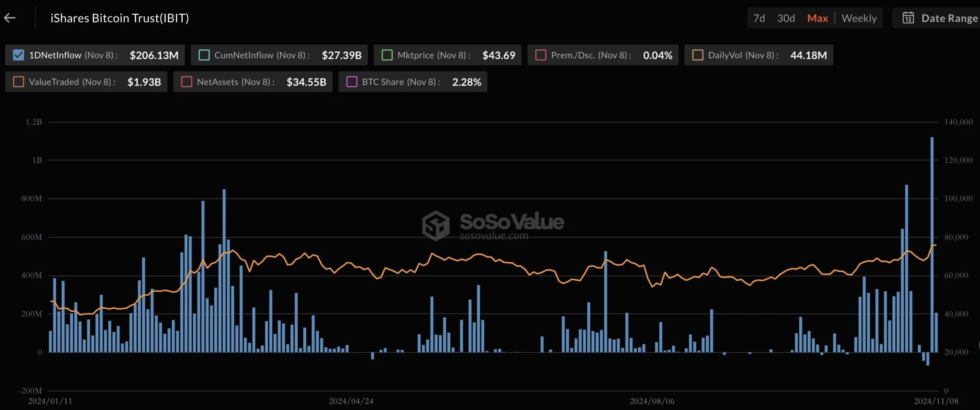Click the iShares Bitcoin Trust(IBIT) title
The width and height of the screenshot is (980, 410).
point(119,18)
